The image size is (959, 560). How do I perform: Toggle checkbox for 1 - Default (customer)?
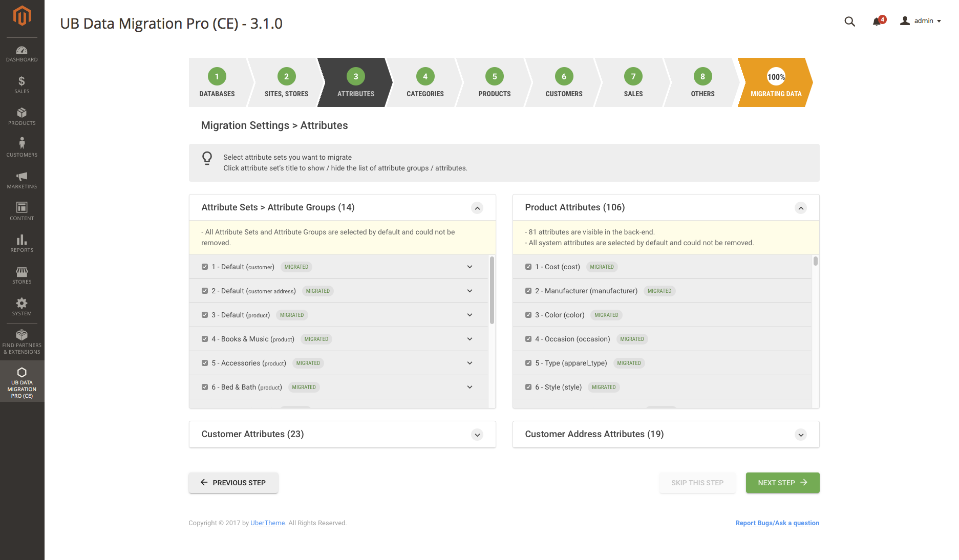click(205, 267)
